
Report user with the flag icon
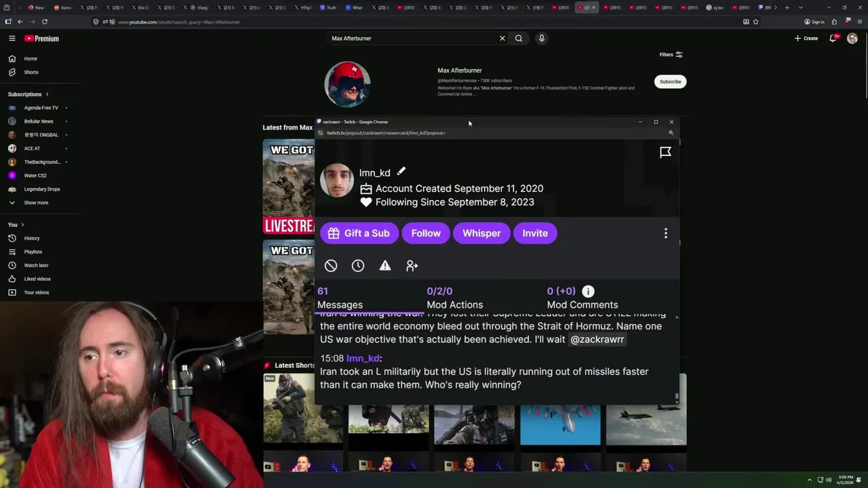[665, 152]
